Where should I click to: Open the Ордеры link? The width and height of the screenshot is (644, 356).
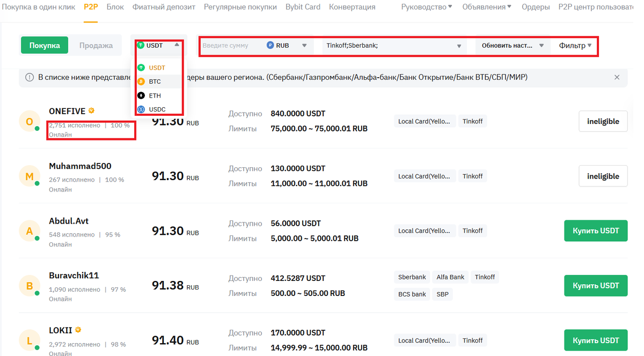(x=535, y=7)
